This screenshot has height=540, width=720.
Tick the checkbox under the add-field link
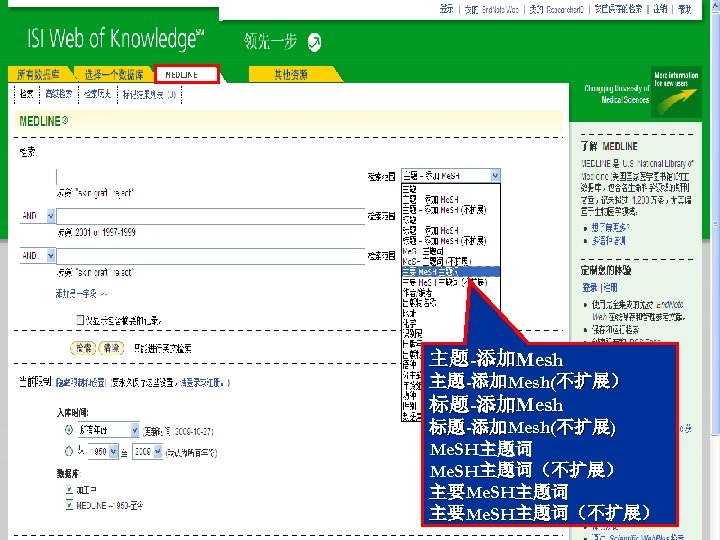click(x=81, y=320)
